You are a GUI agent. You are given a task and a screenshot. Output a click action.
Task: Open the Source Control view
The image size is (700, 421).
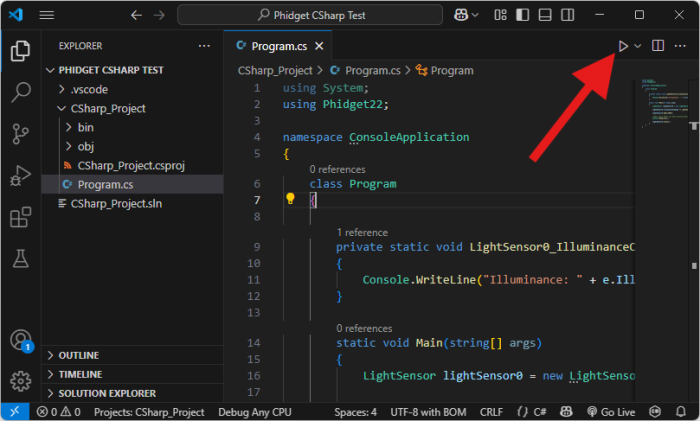click(20, 135)
